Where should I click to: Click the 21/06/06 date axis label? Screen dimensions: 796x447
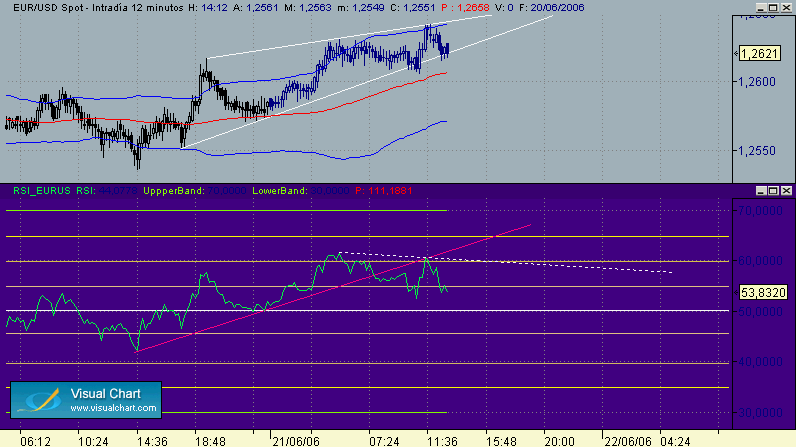coord(296,441)
